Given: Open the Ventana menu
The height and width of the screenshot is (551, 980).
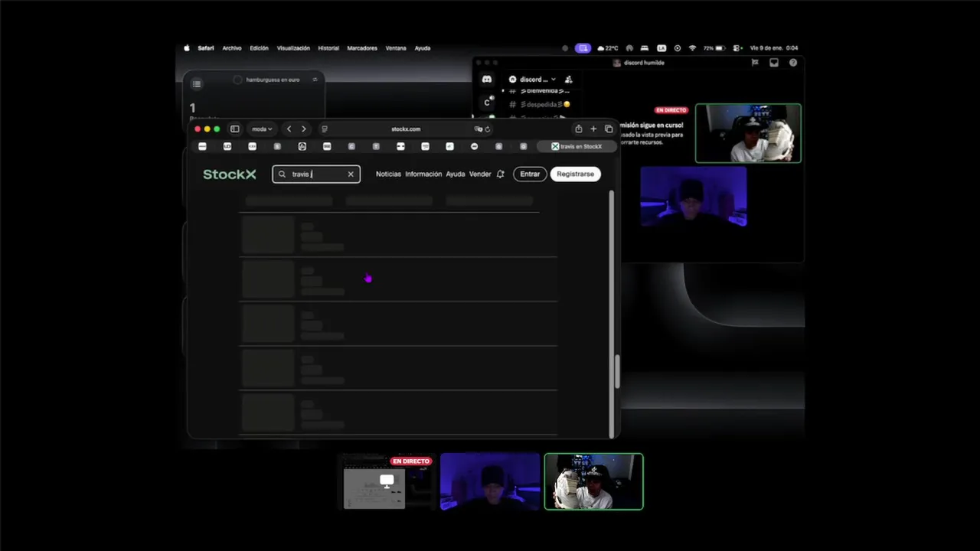Looking at the screenshot, I should point(396,48).
